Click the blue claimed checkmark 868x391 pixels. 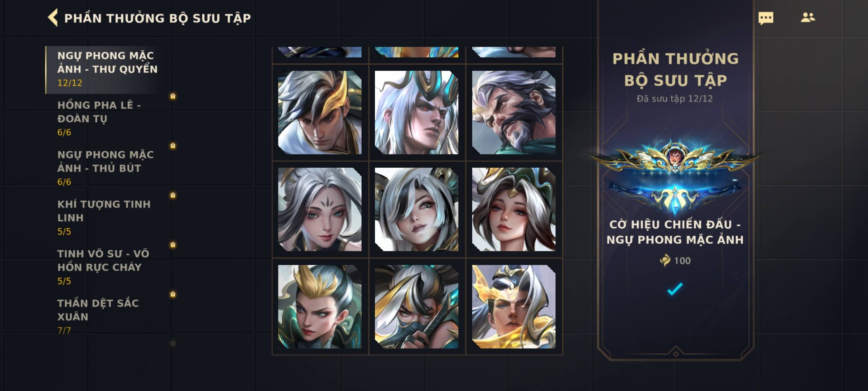[675, 289]
